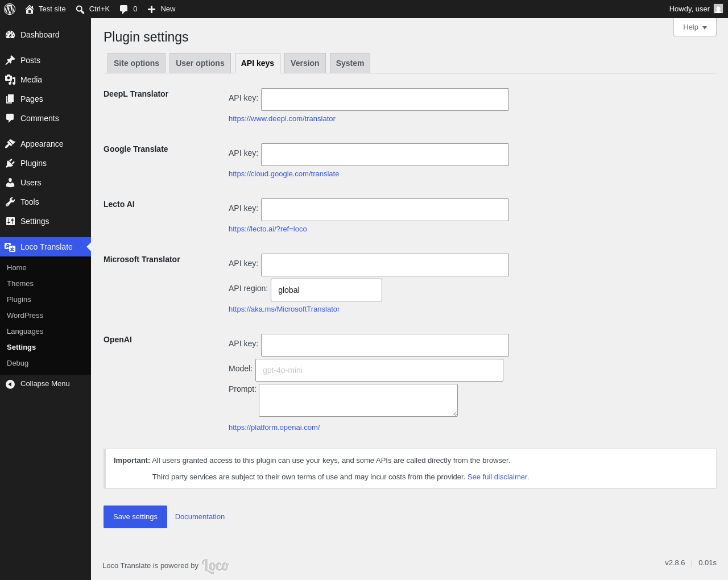Image resolution: width=728 pixels, height=580 pixels.
Task: Focus the Lecto AI API key field
Action: pyautogui.click(x=385, y=210)
